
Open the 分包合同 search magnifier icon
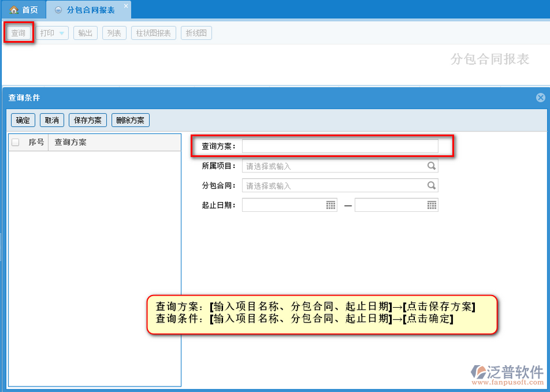pos(431,186)
